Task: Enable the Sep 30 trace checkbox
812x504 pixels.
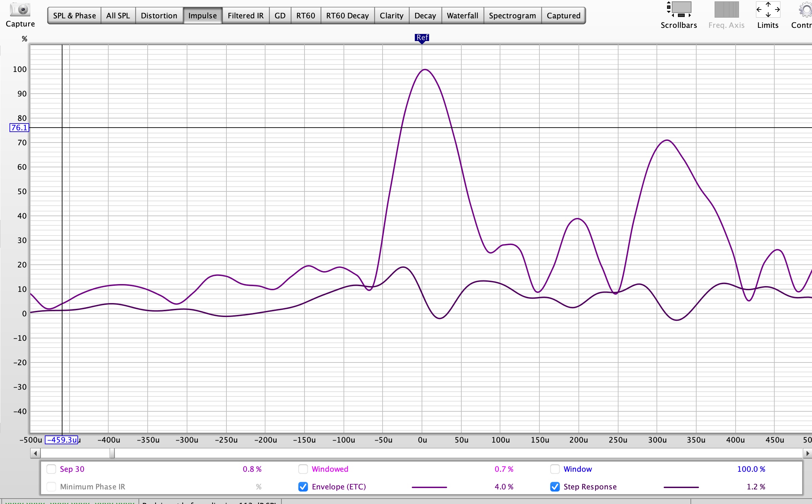Action: pyautogui.click(x=51, y=469)
